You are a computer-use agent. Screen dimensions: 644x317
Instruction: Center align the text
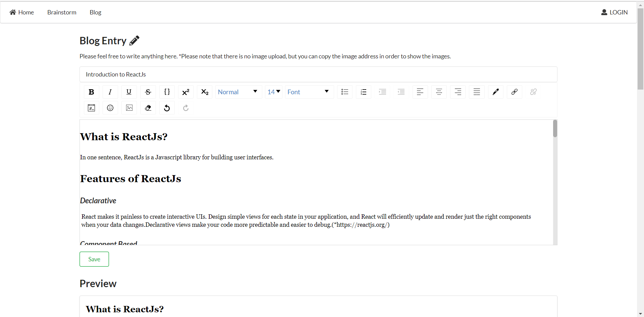[439, 92]
